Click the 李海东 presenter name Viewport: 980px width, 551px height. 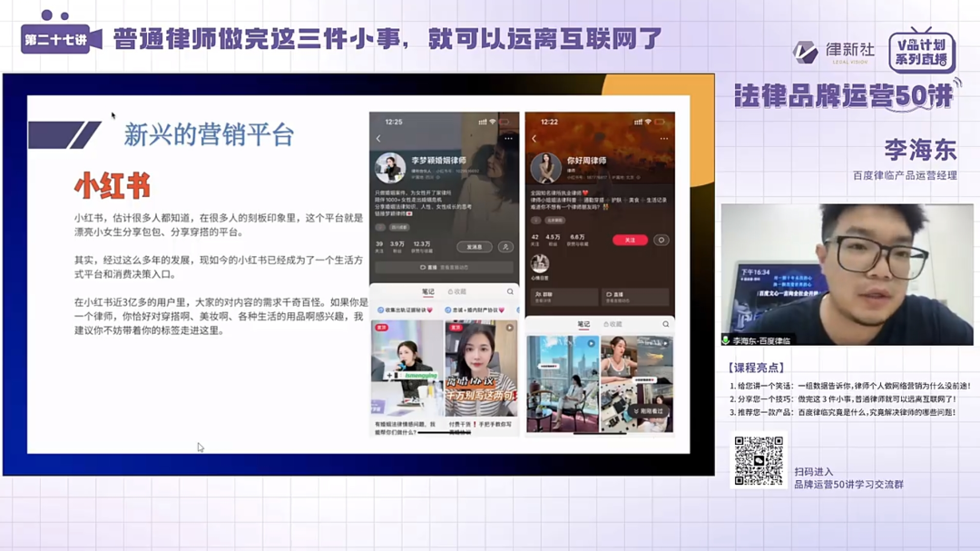(921, 151)
